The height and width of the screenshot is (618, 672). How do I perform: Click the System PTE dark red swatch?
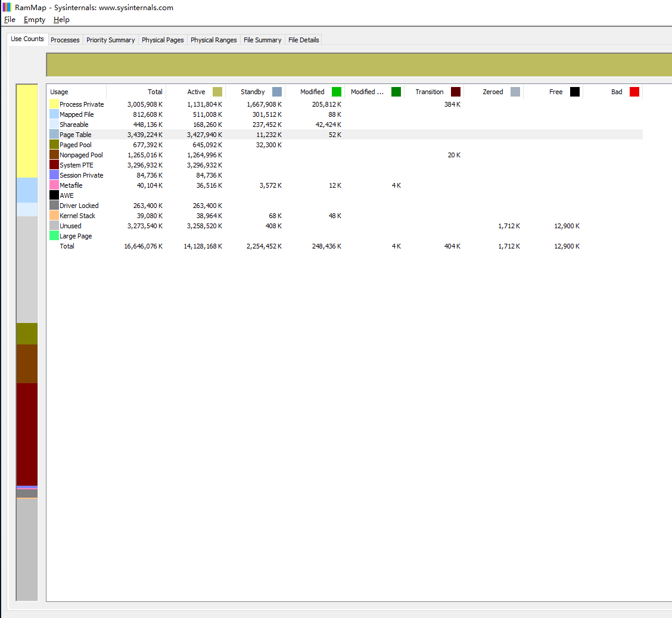click(x=54, y=165)
